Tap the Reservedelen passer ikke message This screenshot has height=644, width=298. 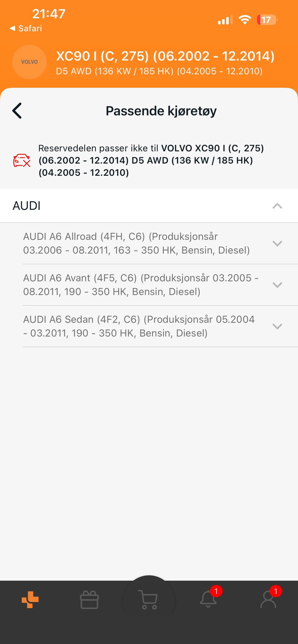[x=151, y=160]
